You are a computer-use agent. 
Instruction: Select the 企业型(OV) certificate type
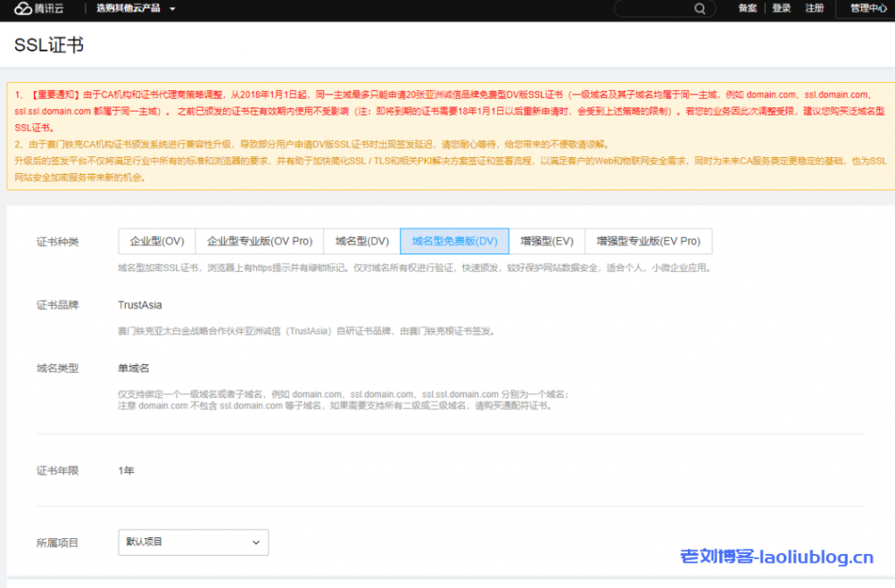tap(156, 241)
